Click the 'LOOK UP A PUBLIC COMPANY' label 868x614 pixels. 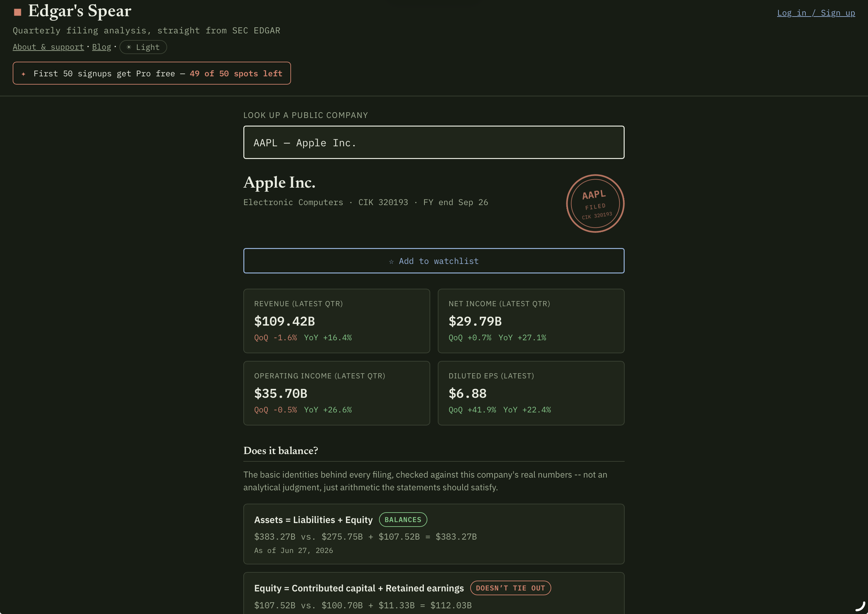[x=305, y=115]
